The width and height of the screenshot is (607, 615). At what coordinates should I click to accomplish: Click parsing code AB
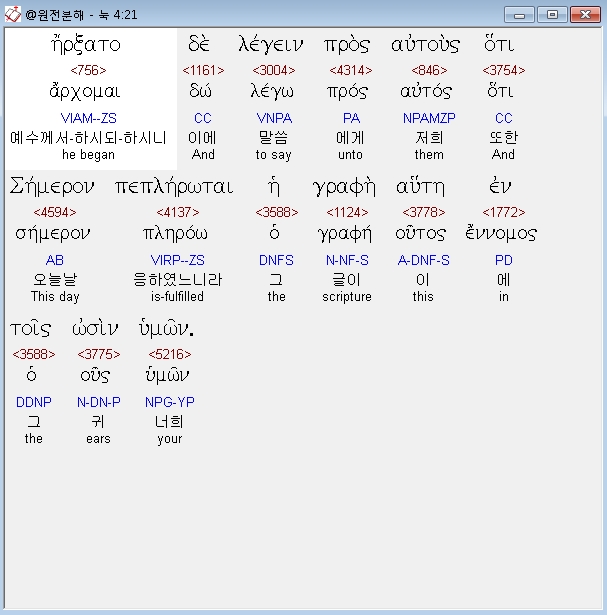coord(55,260)
